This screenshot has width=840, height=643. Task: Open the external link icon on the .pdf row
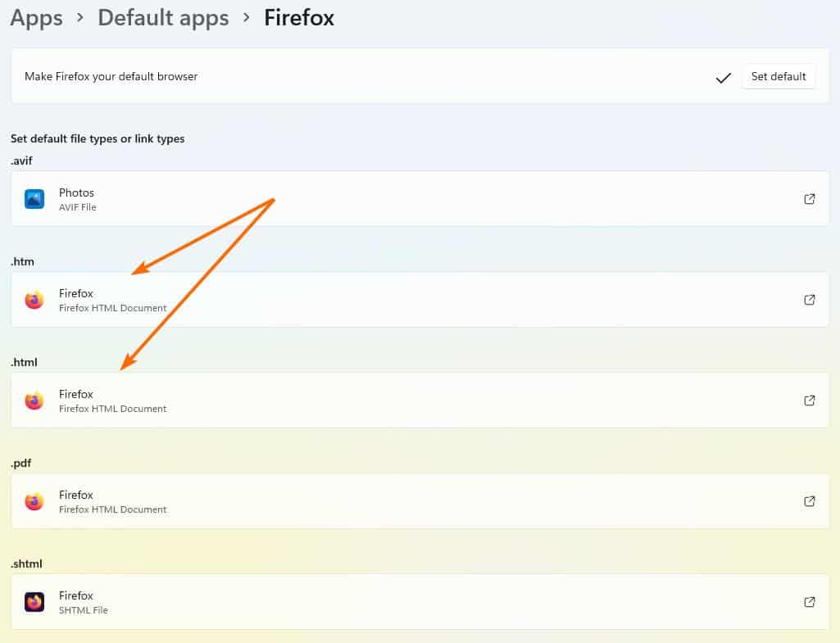coord(809,500)
